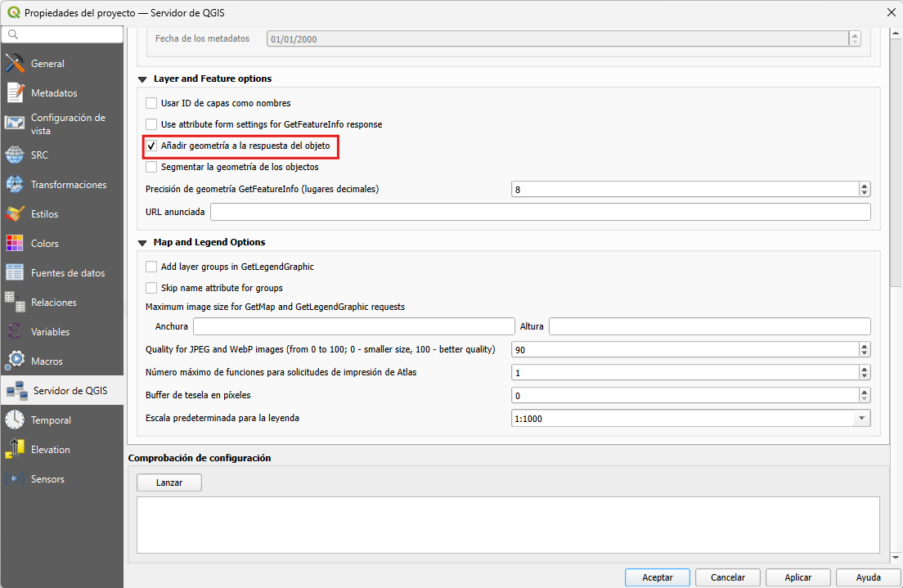Enable 'Add layer groups in GetLegendGraphic' checkbox
The image size is (903, 588).
tap(151, 267)
